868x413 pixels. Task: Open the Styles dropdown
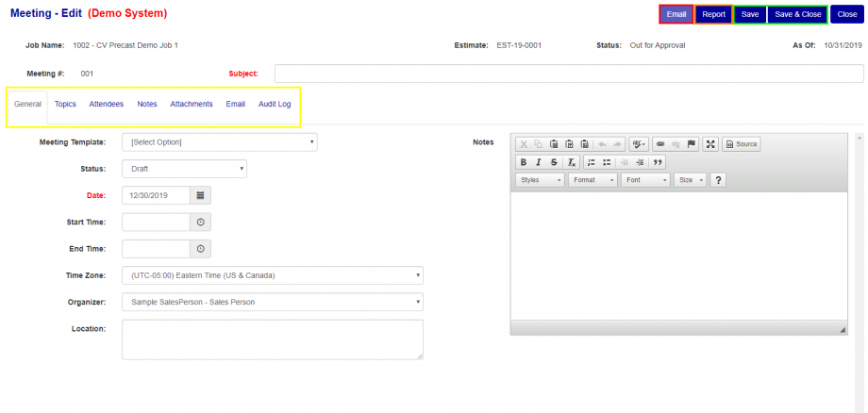[x=540, y=180]
